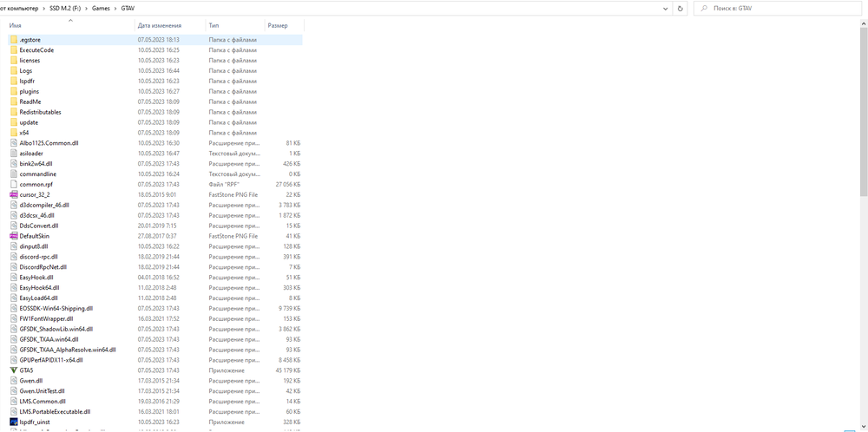
Task: Click the 9 739 КБ size value
Action: click(290, 308)
